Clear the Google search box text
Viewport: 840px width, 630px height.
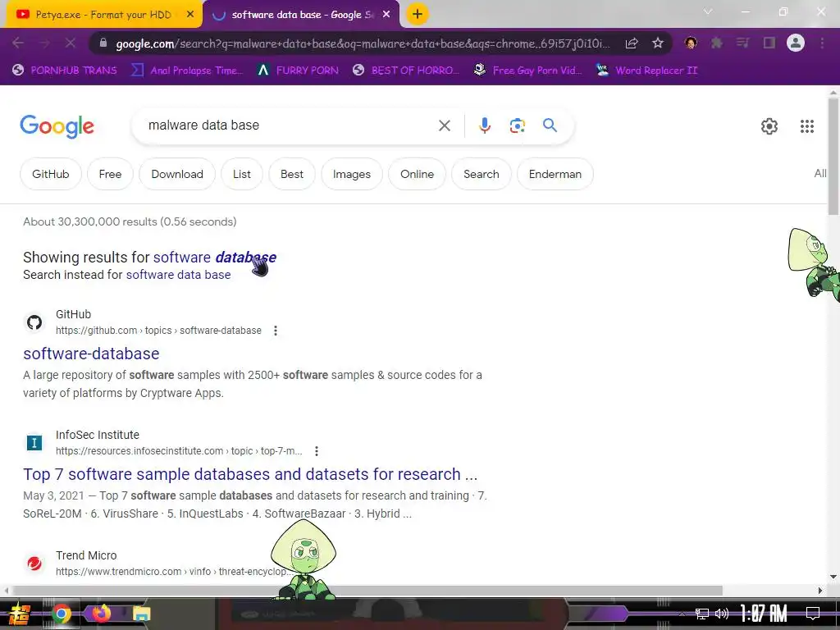[444, 126]
